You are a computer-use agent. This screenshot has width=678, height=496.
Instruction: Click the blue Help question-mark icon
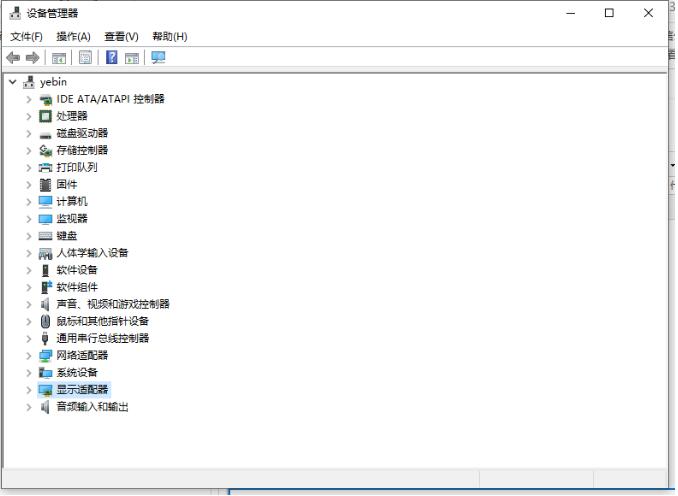[x=112, y=57]
